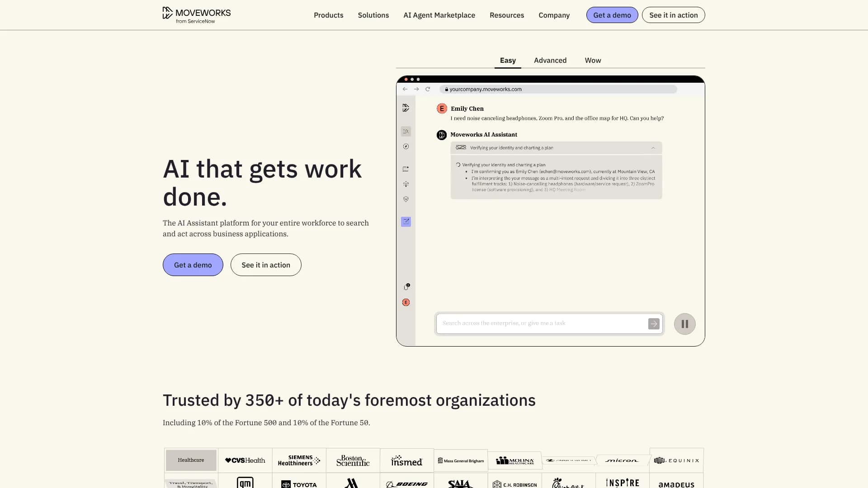Click Emily Chen's headphones request message
Viewport: 868px width, 488px height.
[x=557, y=118]
